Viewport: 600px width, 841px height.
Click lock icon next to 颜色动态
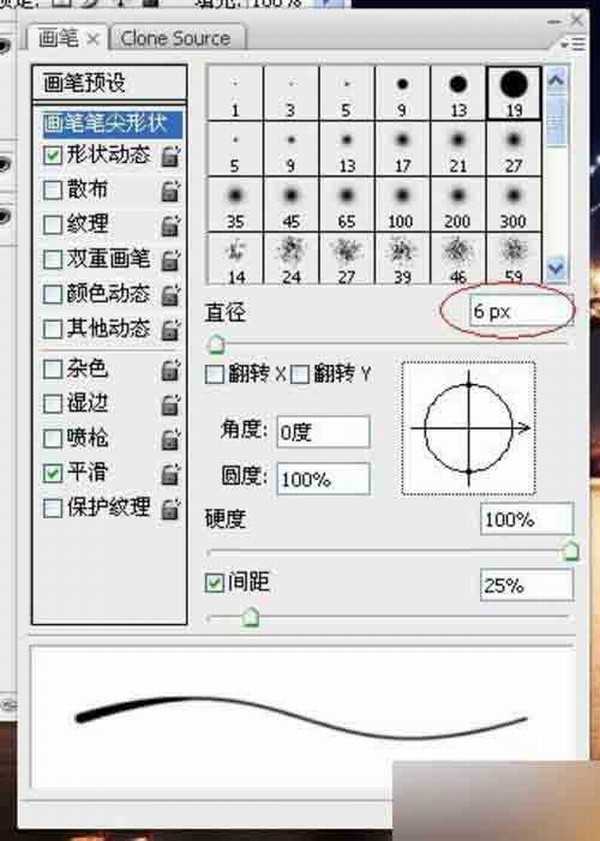click(x=171, y=295)
